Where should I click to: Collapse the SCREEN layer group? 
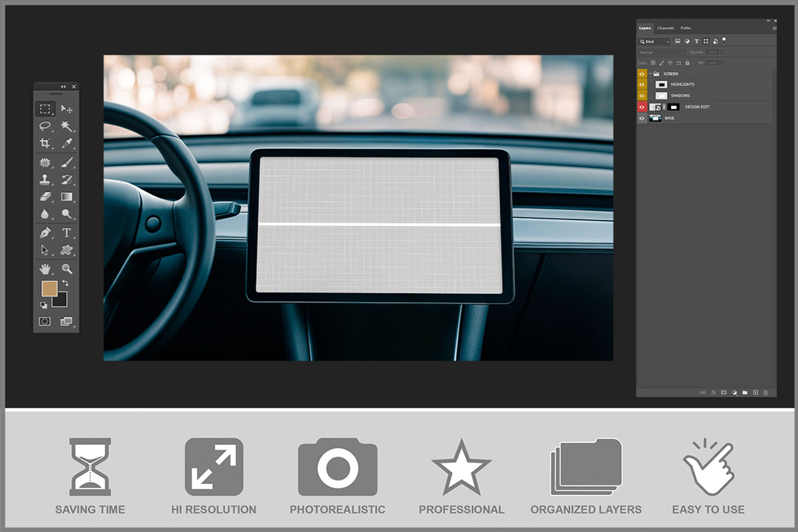tap(650, 74)
